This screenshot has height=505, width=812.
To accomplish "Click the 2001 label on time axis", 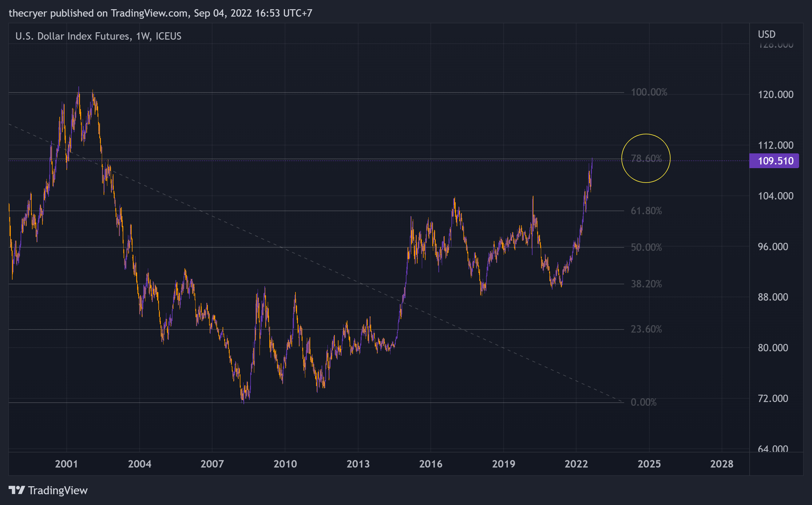I will click(66, 464).
